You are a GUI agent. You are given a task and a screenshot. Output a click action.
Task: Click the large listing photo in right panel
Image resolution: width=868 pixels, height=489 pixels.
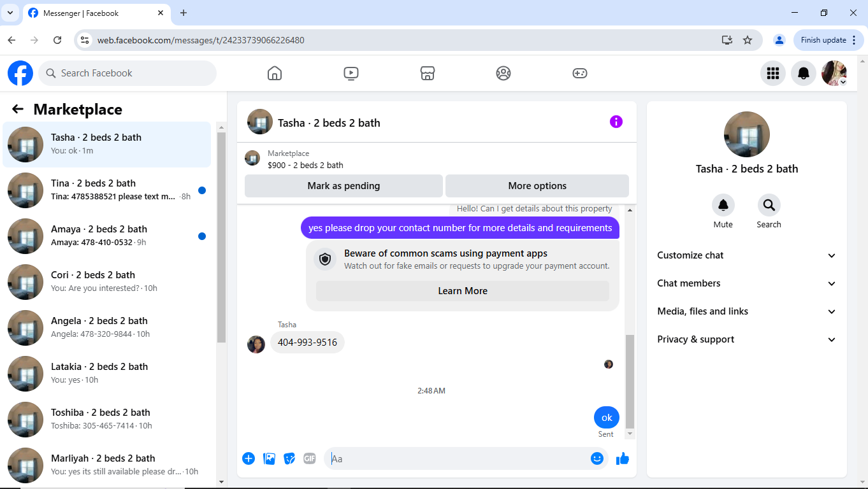(x=747, y=134)
